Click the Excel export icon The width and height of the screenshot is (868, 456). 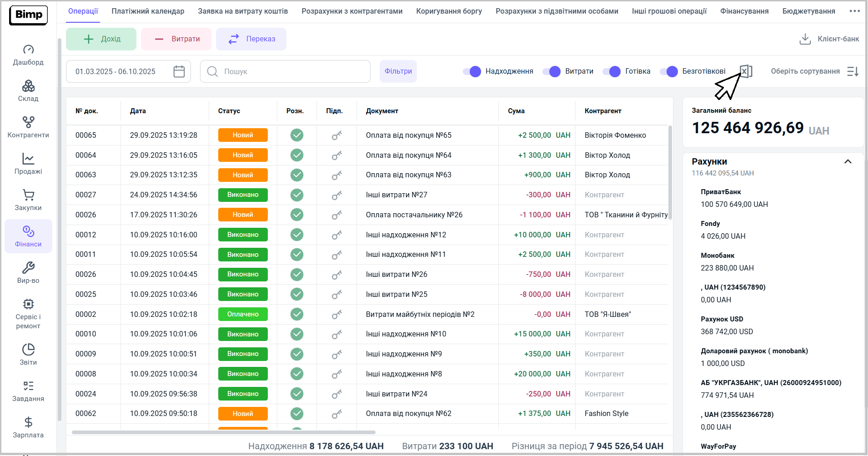click(x=746, y=71)
